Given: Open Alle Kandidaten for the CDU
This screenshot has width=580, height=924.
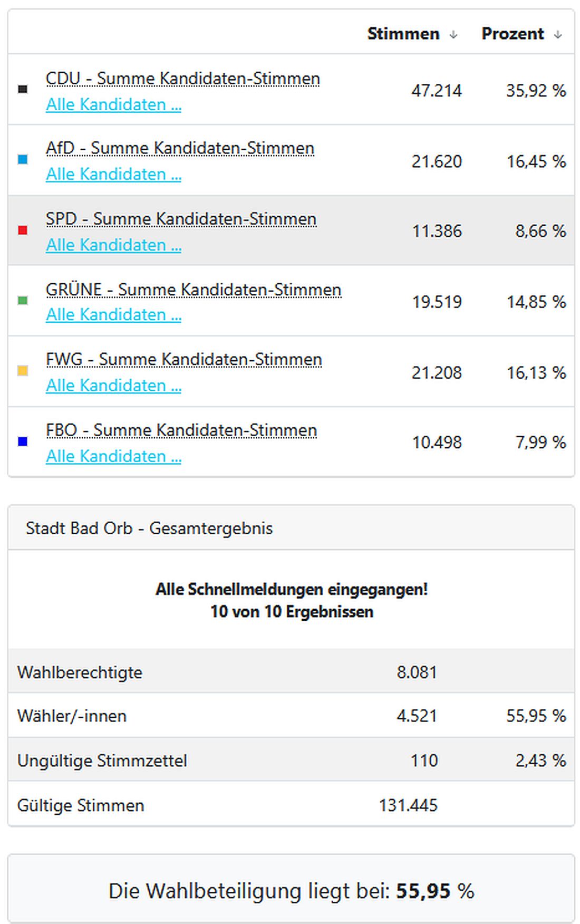Looking at the screenshot, I should click(114, 104).
